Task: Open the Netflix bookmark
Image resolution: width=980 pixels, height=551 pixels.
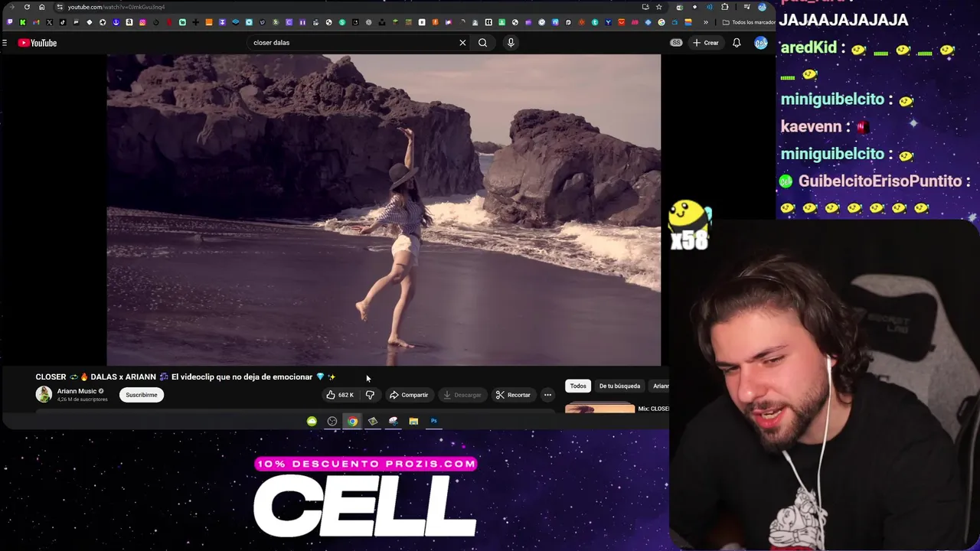Action: tap(169, 22)
